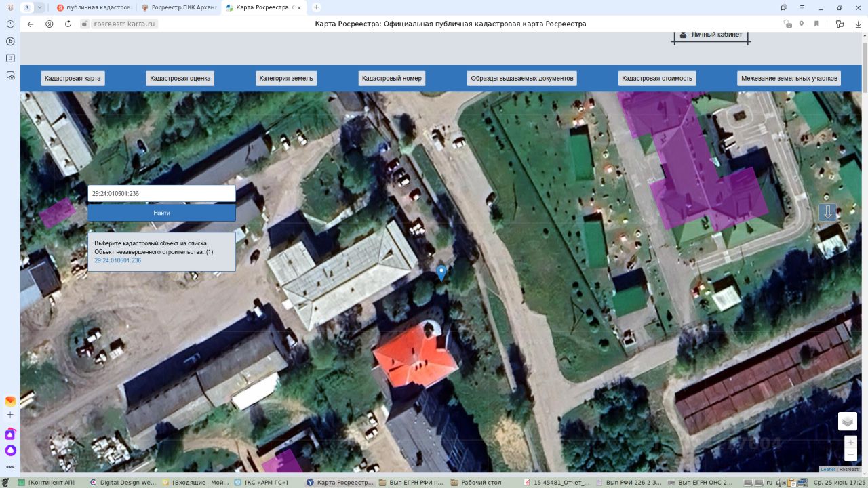
Task: Reload the page with the refresh icon
Action: (x=68, y=24)
